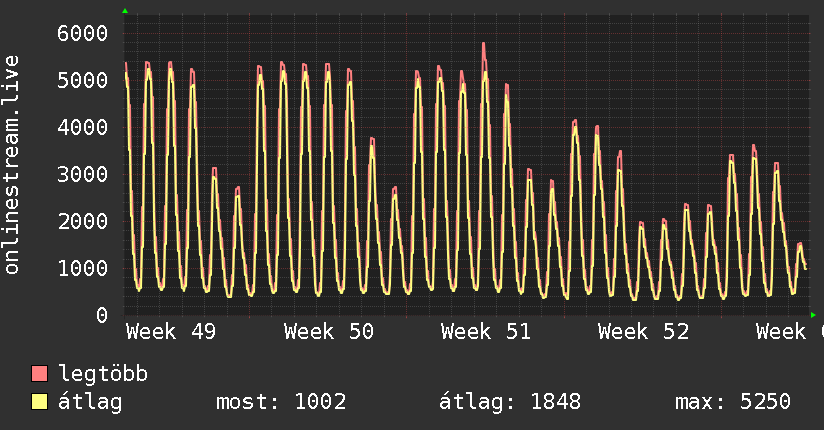Click the green arrow atop the y-axis
824x430 pixels.
pyautogui.click(x=124, y=11)
